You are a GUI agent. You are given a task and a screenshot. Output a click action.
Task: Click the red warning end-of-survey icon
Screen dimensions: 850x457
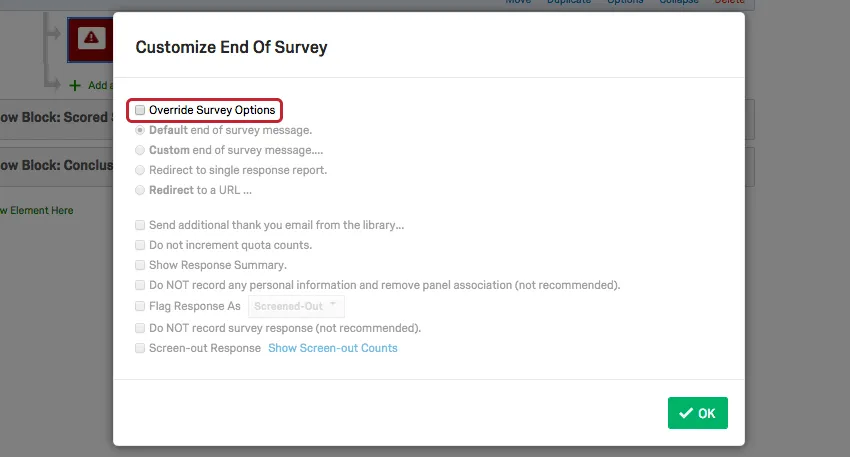pyautogui.click(x=91, y=38)
